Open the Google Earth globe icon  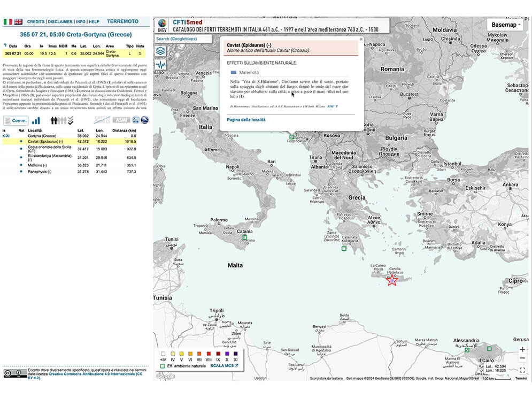tap(144, 120)
